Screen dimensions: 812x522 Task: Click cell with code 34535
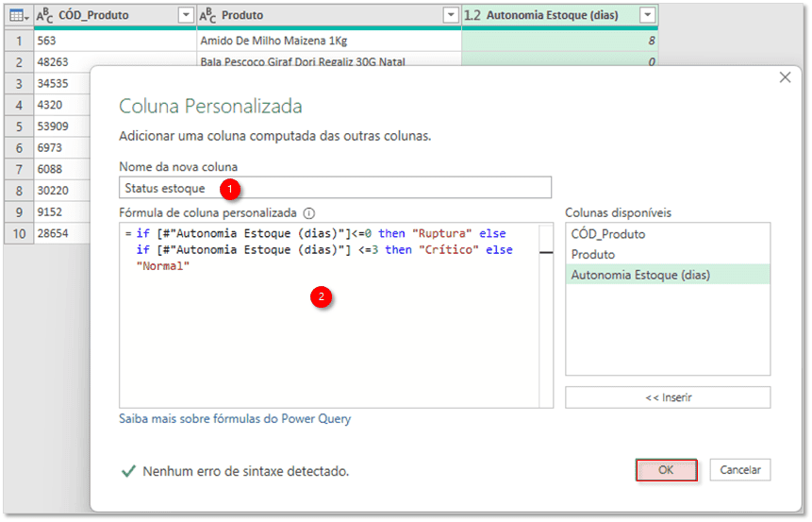pos(62,83)
